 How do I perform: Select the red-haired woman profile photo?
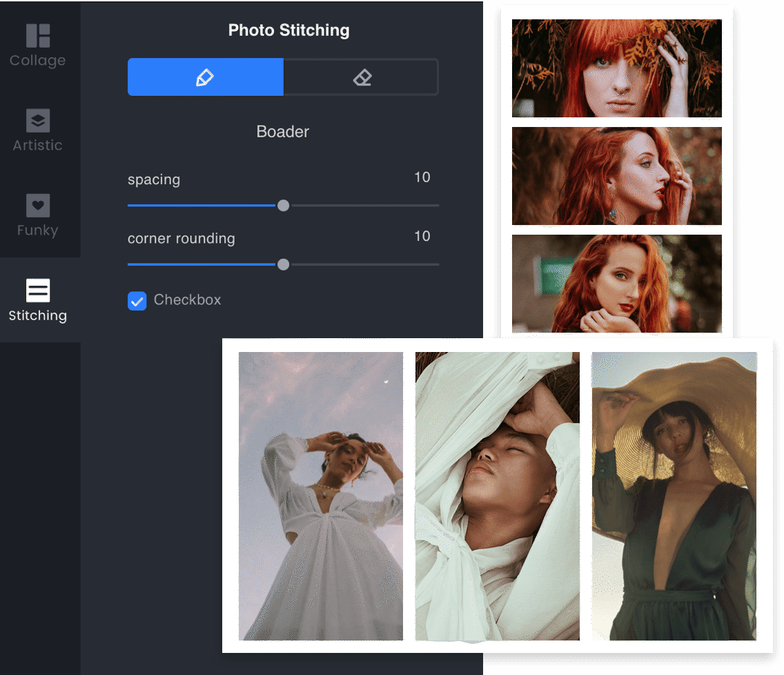[x=616, y=176]
